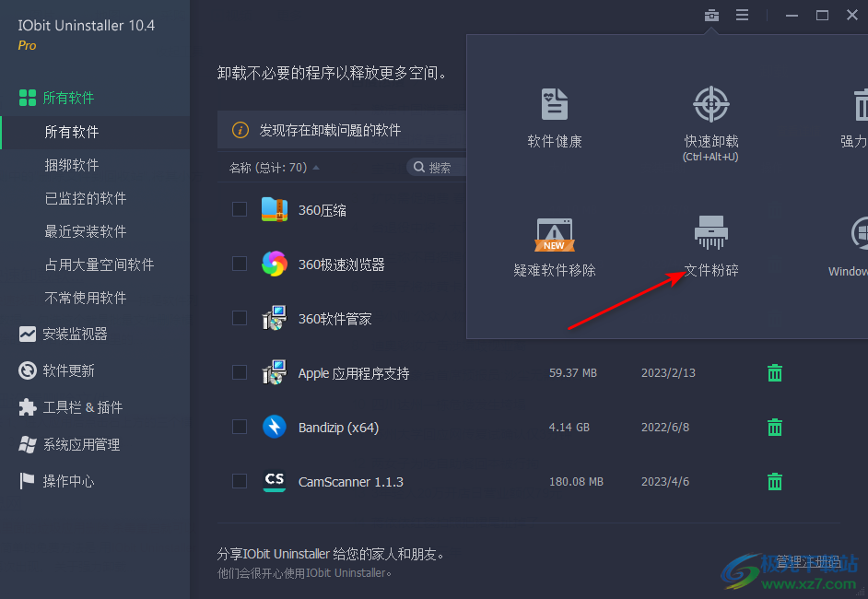The image size is (868, 599).
Task: Open 系统应用管理 section
Action: 69,444
